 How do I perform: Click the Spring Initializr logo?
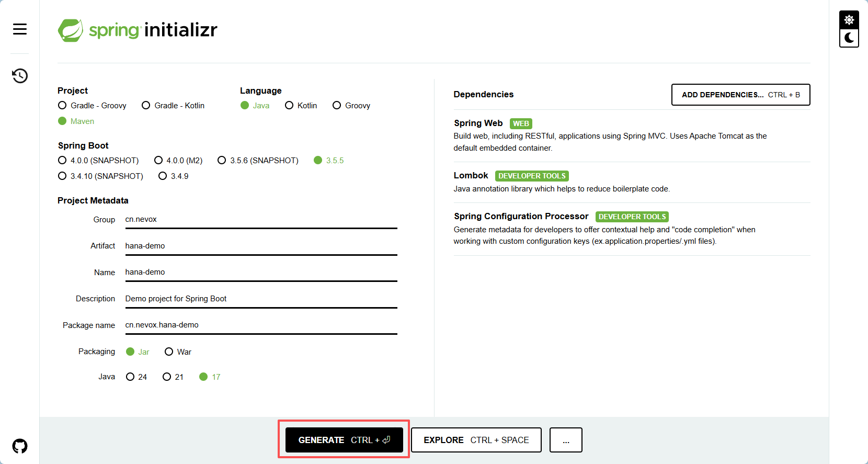click(138, 30)
